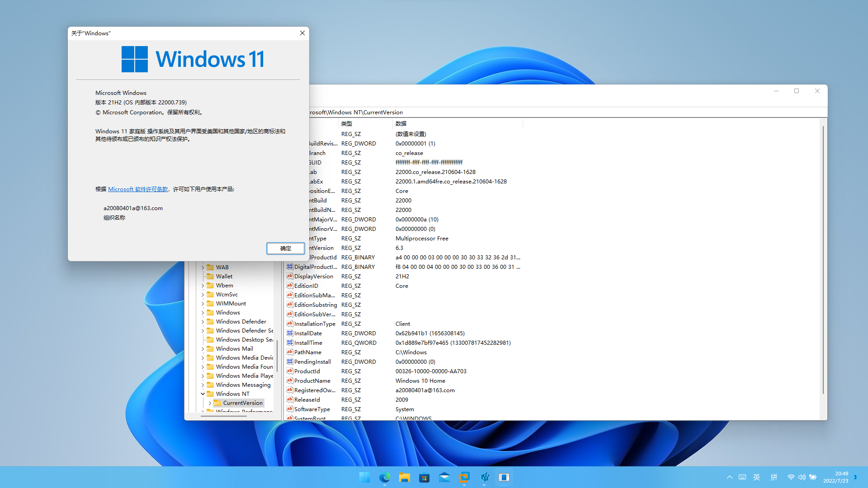
Task: Open the Windows Start menu
Action: point(364,477)
